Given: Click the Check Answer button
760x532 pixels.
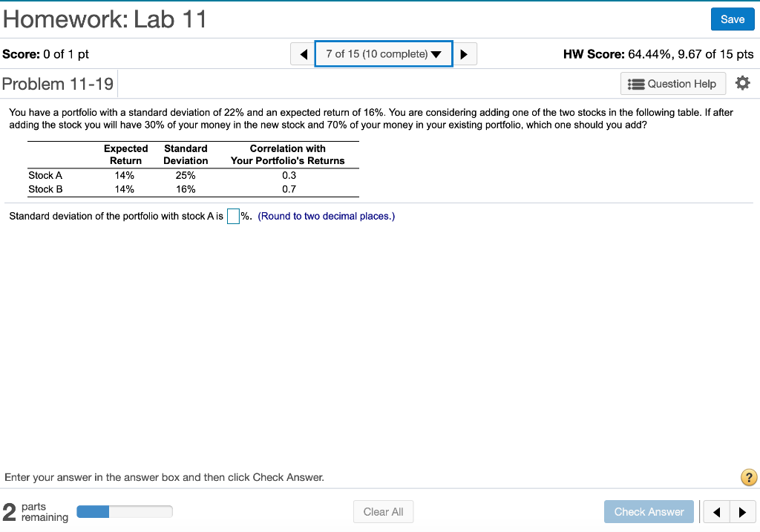Looking at the screenshot, I should (x=649, y=511).
